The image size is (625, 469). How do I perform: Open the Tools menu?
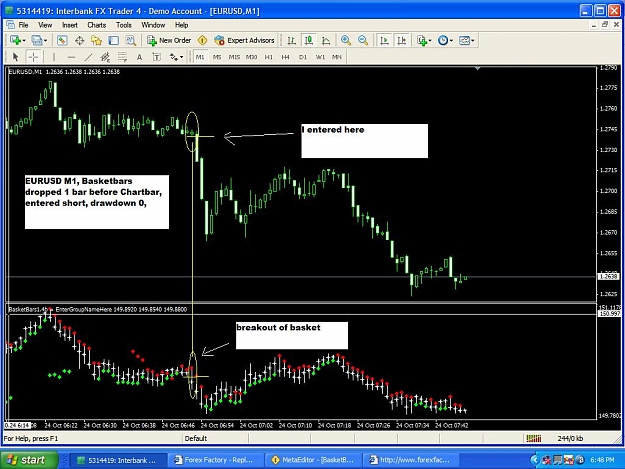point(124,25)
